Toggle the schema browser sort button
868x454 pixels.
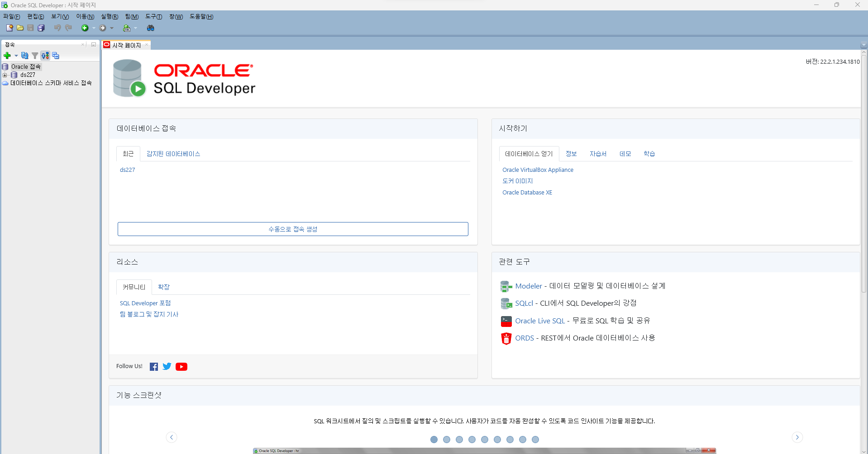45,56
